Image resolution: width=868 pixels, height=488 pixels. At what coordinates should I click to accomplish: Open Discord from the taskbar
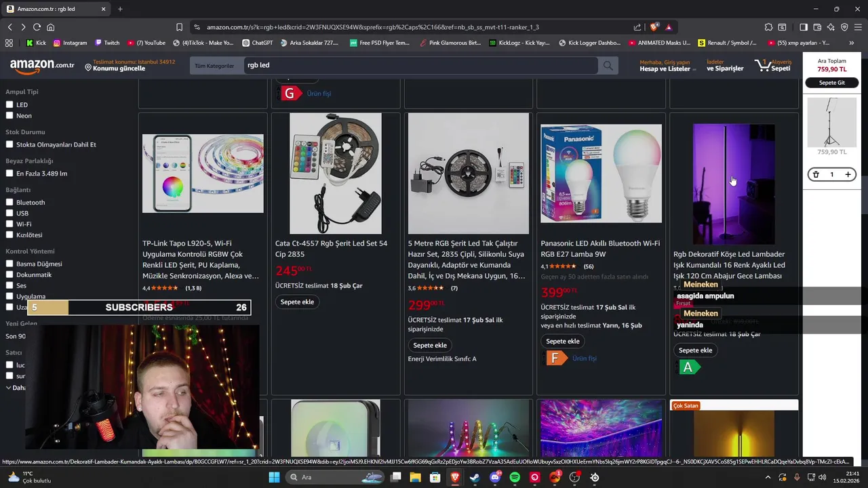[x=495, y=477]
